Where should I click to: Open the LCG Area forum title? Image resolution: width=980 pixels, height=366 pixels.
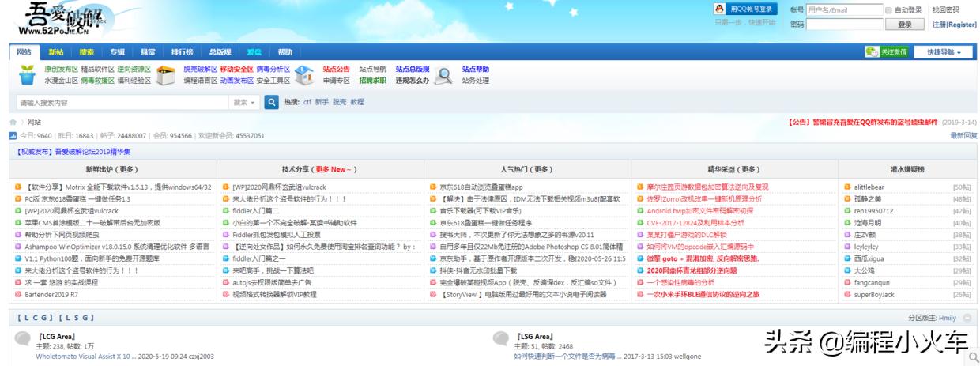(57, 337)
